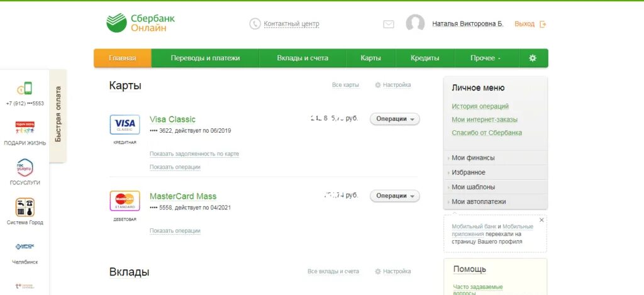This screenshot has height=295, width=644.
Task: Click the Visa Classic card logo
Action: [125, 125]
